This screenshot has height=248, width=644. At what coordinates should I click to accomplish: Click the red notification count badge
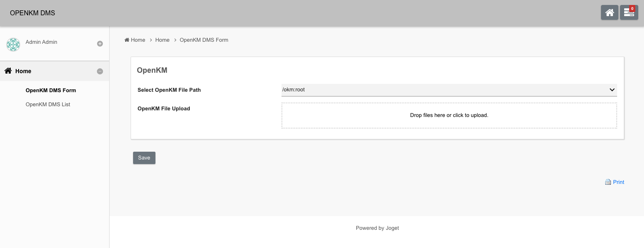tap(632, 9)
